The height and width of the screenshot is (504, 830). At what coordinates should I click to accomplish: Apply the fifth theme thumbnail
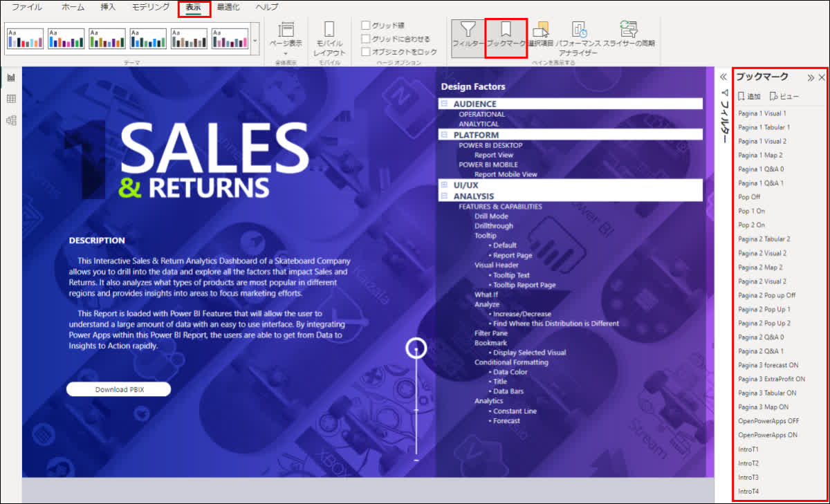(190, 39)
